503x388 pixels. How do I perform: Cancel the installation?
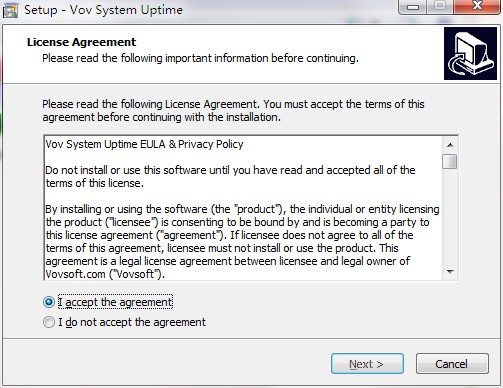tap(452, 364)
